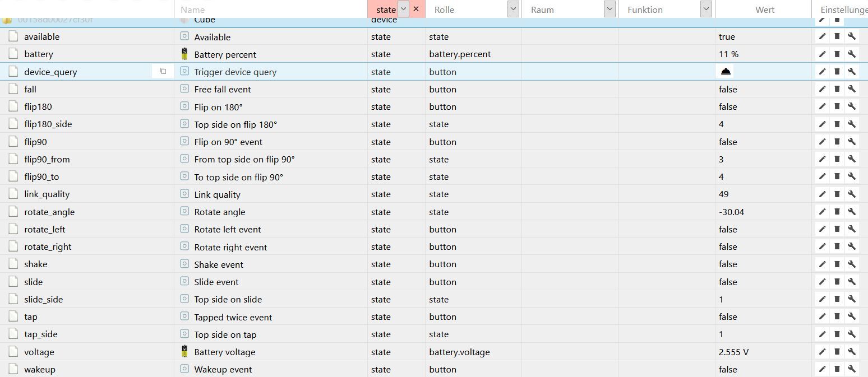Focus the Name filter field
This screenshot has height=377, width=868.
coord(271,10)
